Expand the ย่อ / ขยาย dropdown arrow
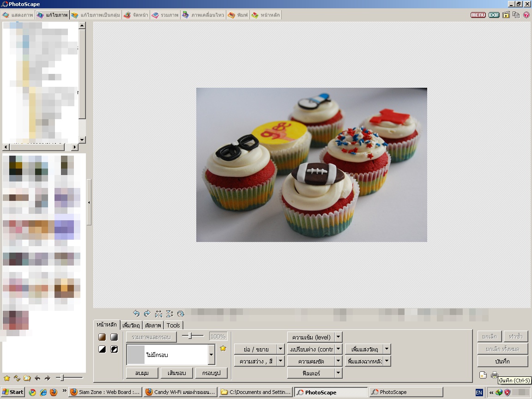The height and width of the screenshot is (399, 532). pyautogui.click(x=280, y=349)
